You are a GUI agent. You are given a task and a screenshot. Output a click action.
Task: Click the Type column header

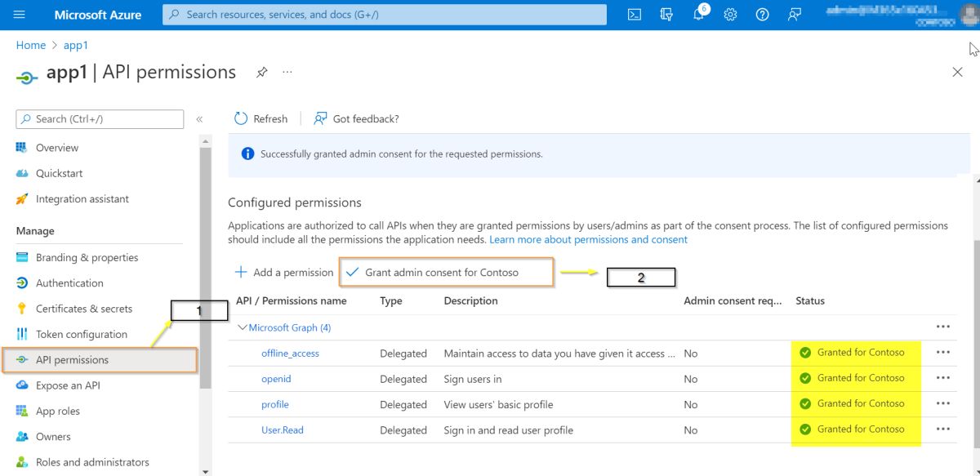pos(391,300)
